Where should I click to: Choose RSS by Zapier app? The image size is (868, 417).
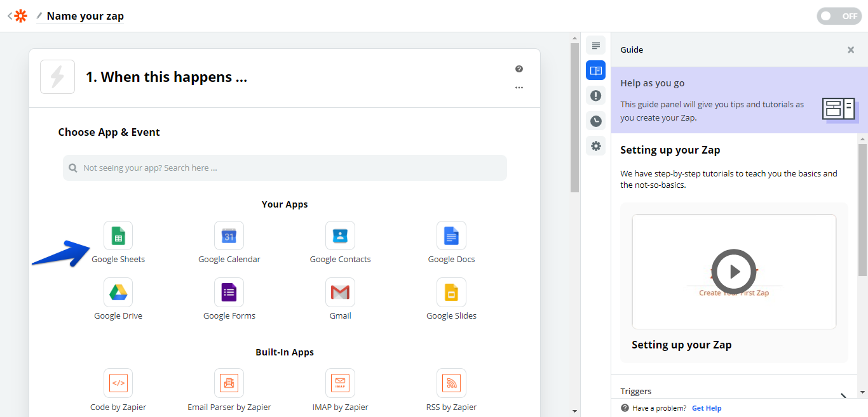[451, 383]
